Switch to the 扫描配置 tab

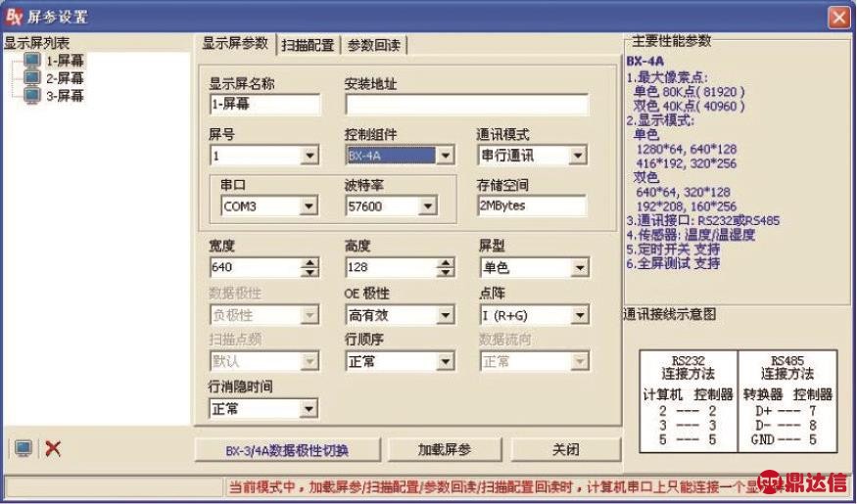pyautogui.click(x=308, y=46)
